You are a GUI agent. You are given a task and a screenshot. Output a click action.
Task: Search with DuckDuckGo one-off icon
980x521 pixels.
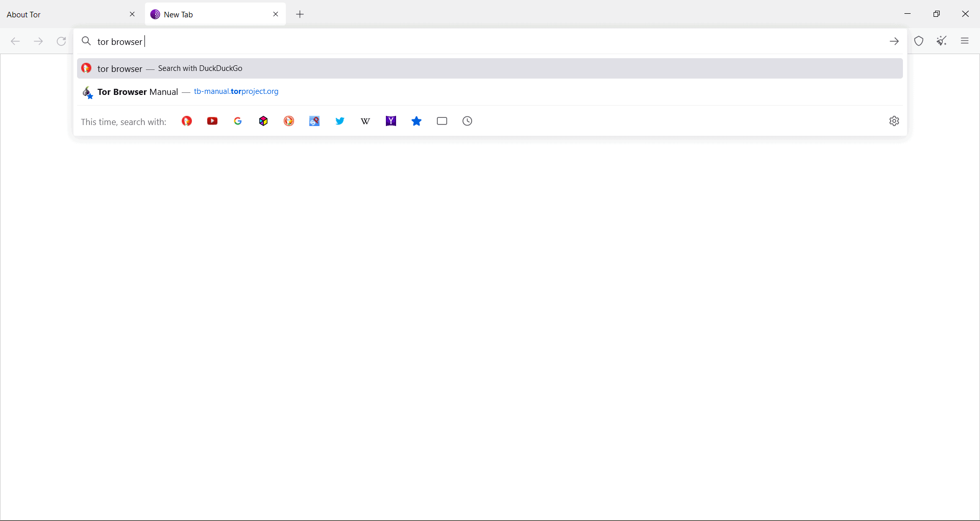click(187, 121)
